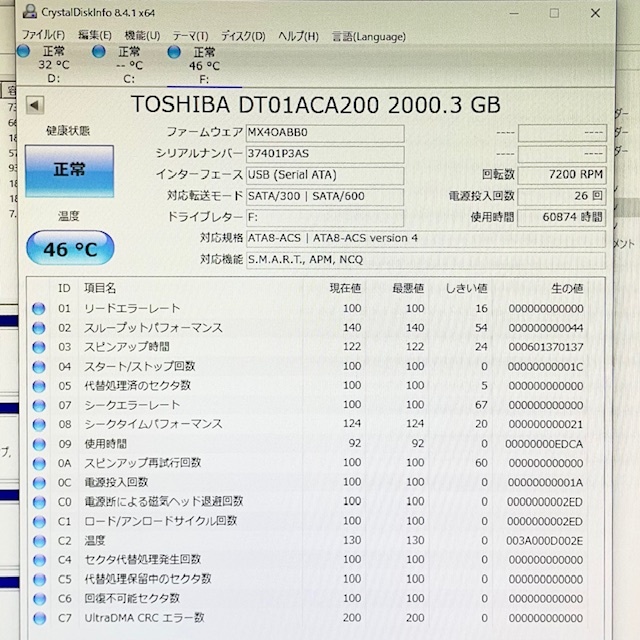
Task: Click status icon for C5 代替処理保留中のセクタ数
Action: [39, 580]
